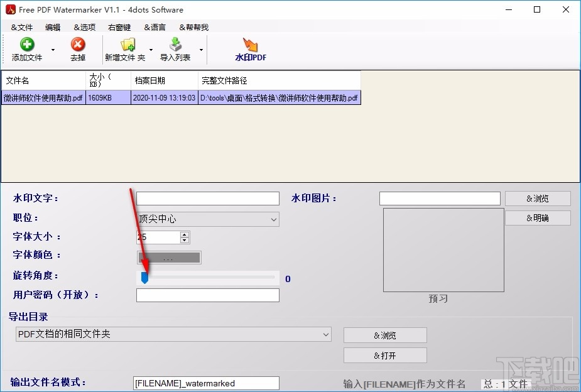Open the &文件 menu
This screenshot has width=581, height=392.
[22, 28]
